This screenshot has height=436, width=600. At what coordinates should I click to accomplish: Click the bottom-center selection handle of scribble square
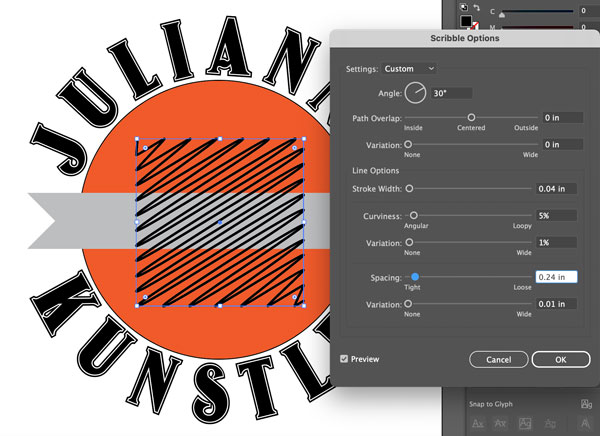(220, 306)
